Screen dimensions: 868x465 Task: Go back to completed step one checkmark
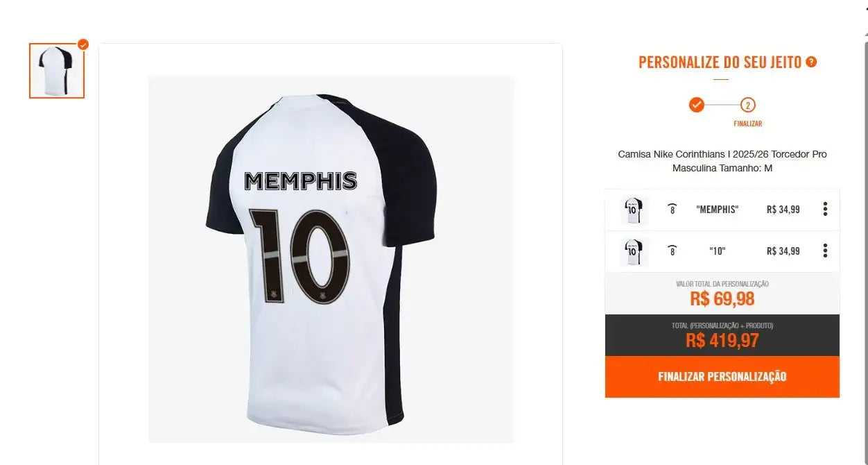[697, 105]
